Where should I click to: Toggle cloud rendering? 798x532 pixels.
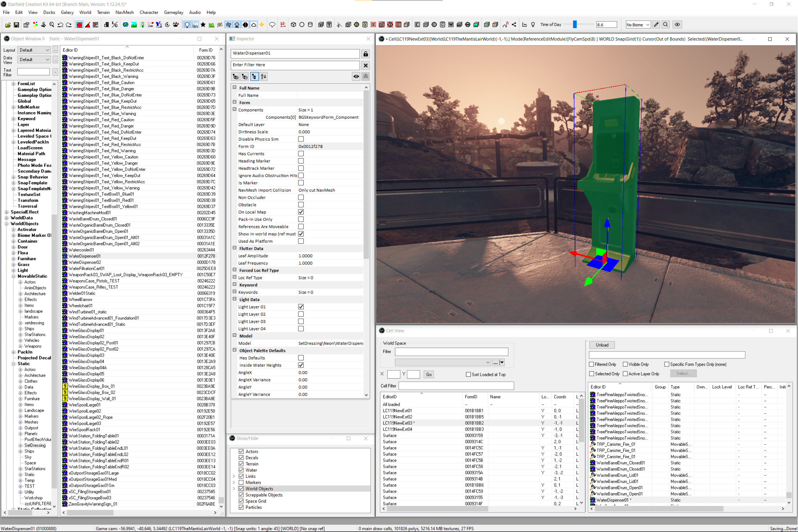[x=254, y=24]
